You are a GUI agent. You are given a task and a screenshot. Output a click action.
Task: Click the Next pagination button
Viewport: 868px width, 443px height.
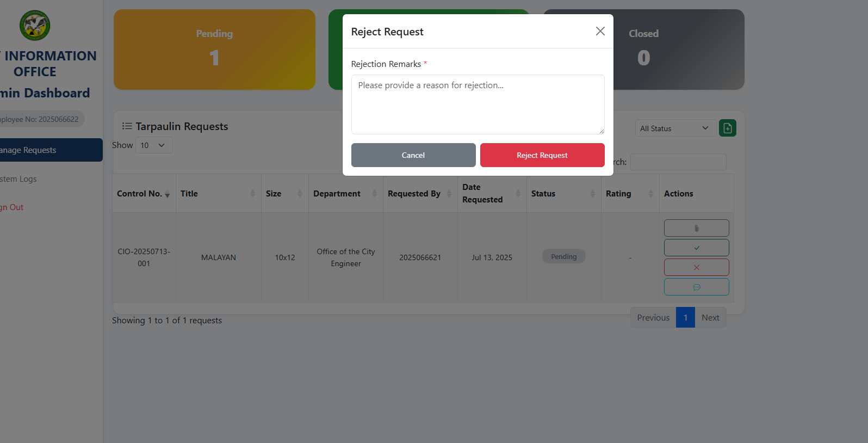(x=710, y=318)
